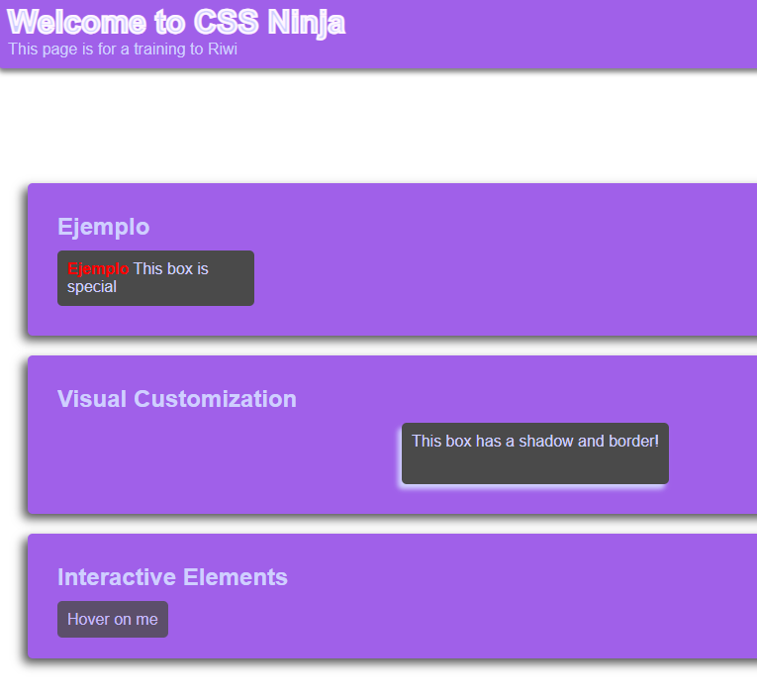The width and height of the screenshot is (757, 700).
Task: Click the "This box has a shadow and border!" box
Action: click(x=534, y=453)
